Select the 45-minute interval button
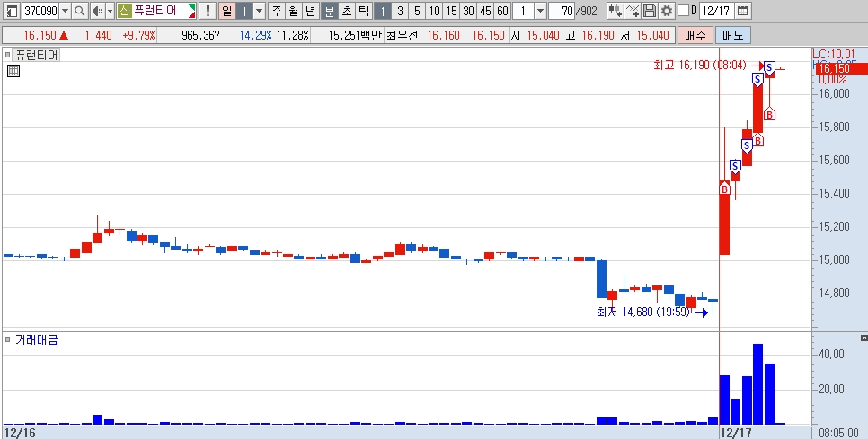Image resolution: width=868 pixels, height=439 pixels. 486,11
